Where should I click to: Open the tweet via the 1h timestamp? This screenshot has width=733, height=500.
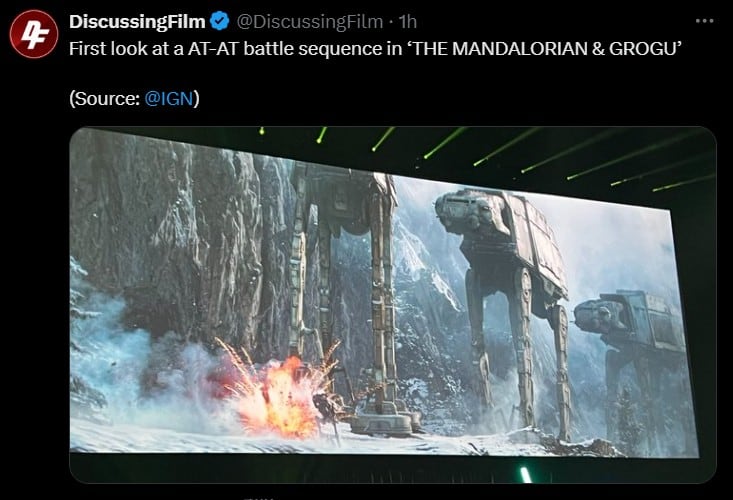(407, 21)
